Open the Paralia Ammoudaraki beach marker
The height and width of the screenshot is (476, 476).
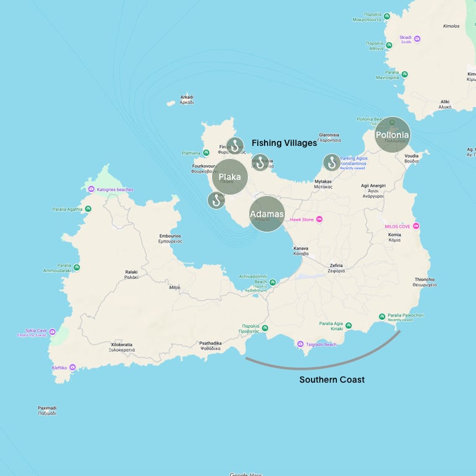click(x=77, y=268)
